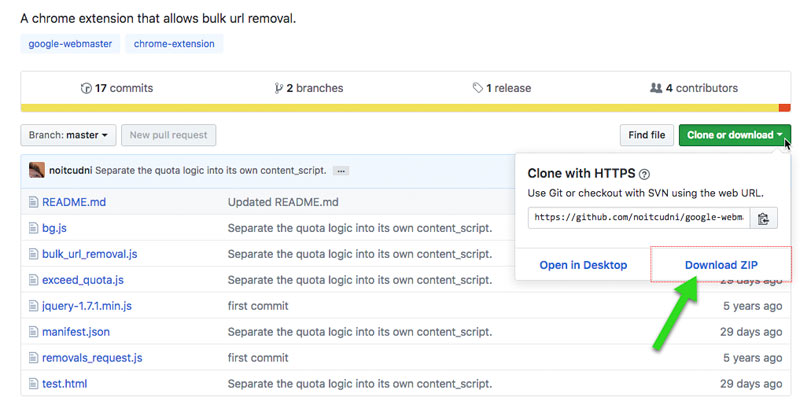
Task: Click the Download ZIP link
Action: click(720, 265)
